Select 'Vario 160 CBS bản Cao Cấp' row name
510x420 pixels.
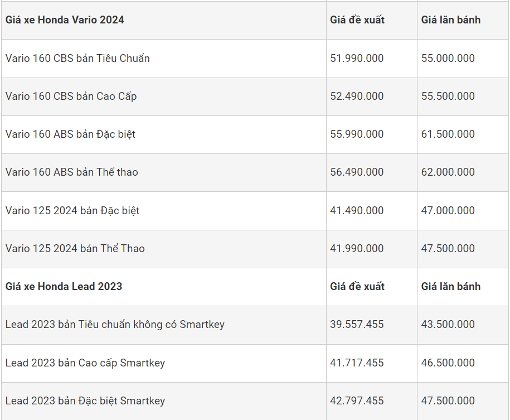click(71, 96)
